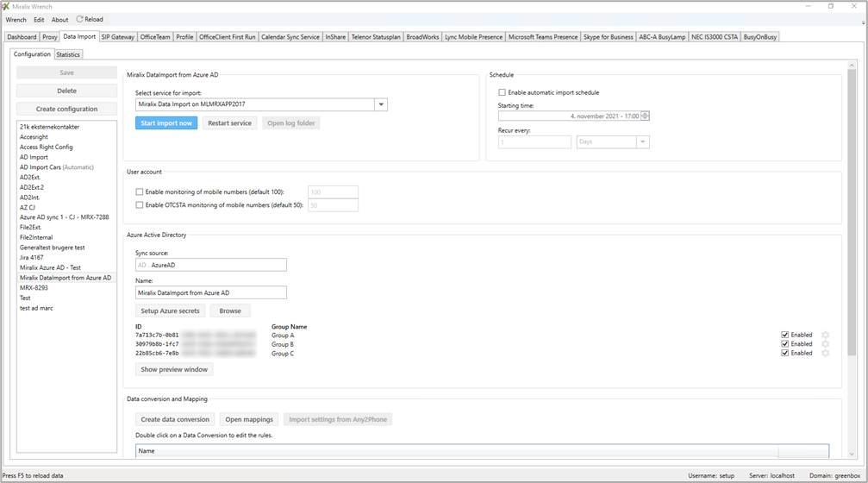Click the Browse button
This screenshot has height=483, width=868.
click(230, 310)
